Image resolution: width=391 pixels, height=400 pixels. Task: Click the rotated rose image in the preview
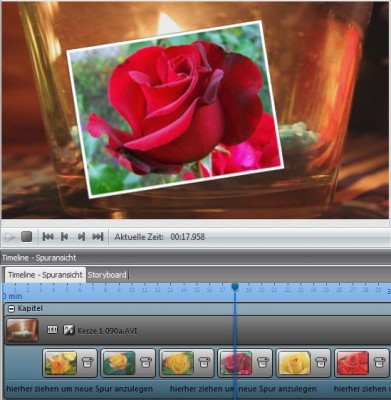(174, 109)
